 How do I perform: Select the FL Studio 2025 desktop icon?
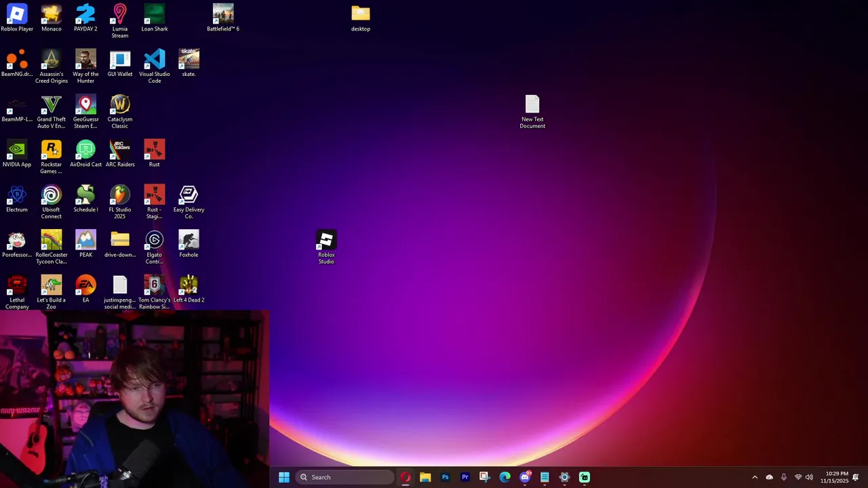click(120, 202)
